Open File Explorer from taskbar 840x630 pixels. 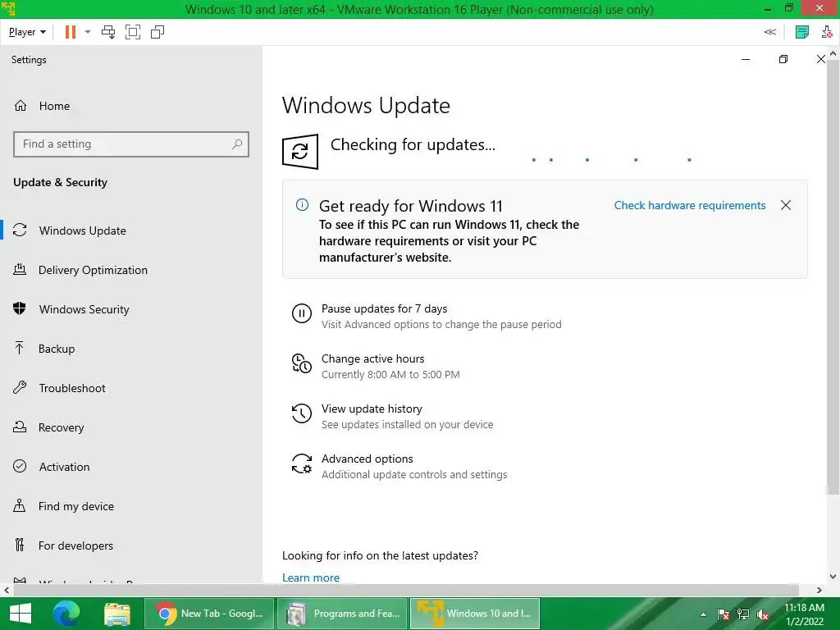click(116, 614)
